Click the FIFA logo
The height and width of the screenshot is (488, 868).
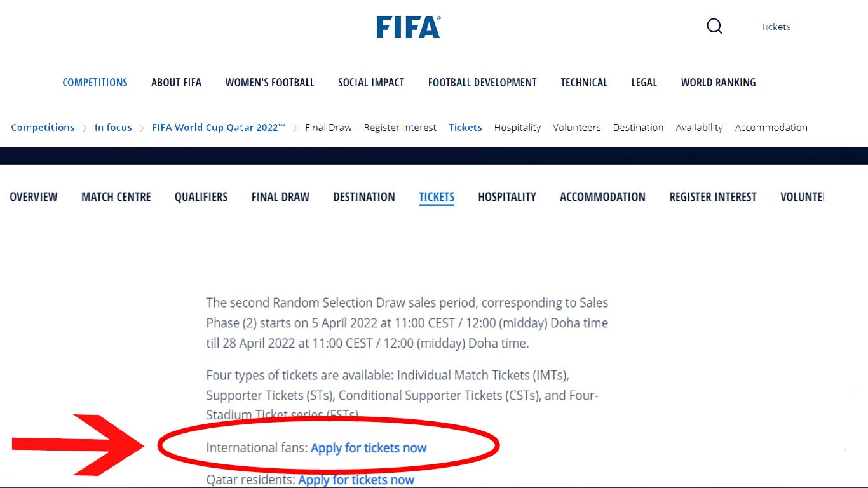pyautogui.click(x=409, y=25)
